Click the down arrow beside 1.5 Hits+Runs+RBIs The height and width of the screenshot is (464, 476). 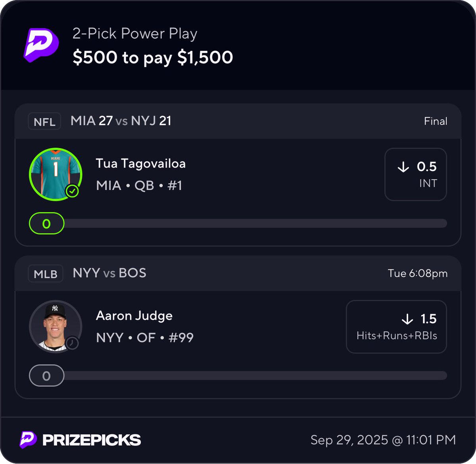(x=407, y=319)
